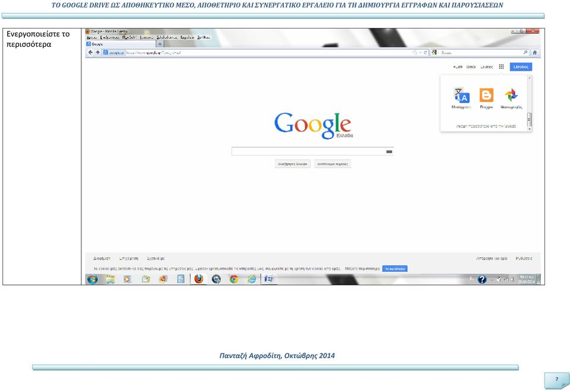Bookmark the page with the star icon
Image resolution: width=570 pixels, height=392 pixels.
[415, 53]
